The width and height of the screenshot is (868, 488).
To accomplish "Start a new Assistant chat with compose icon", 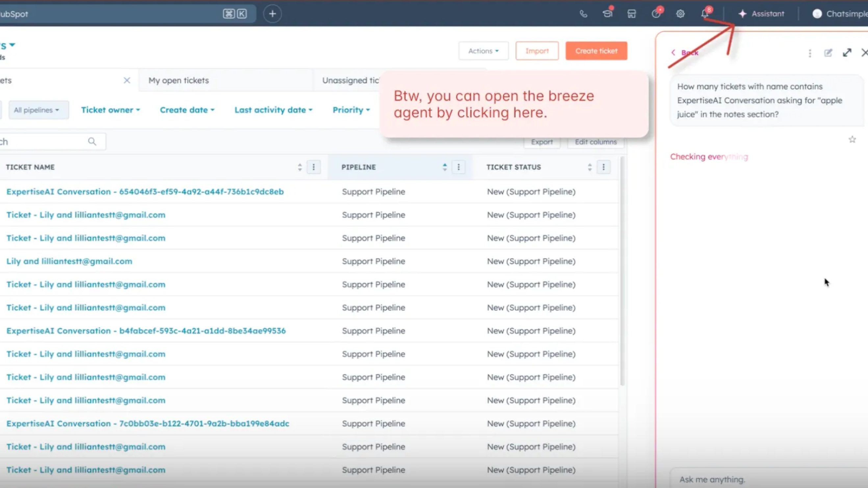I will pos(829,53).
